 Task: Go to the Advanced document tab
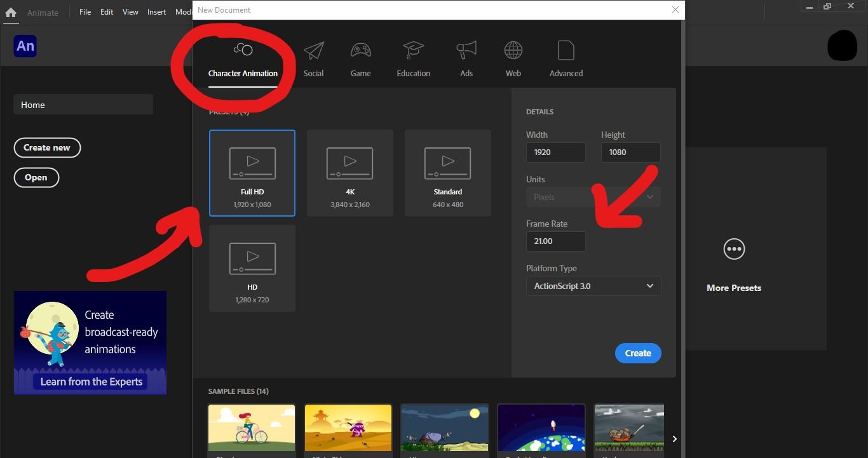pyautogui.click(x=566, y=60)
